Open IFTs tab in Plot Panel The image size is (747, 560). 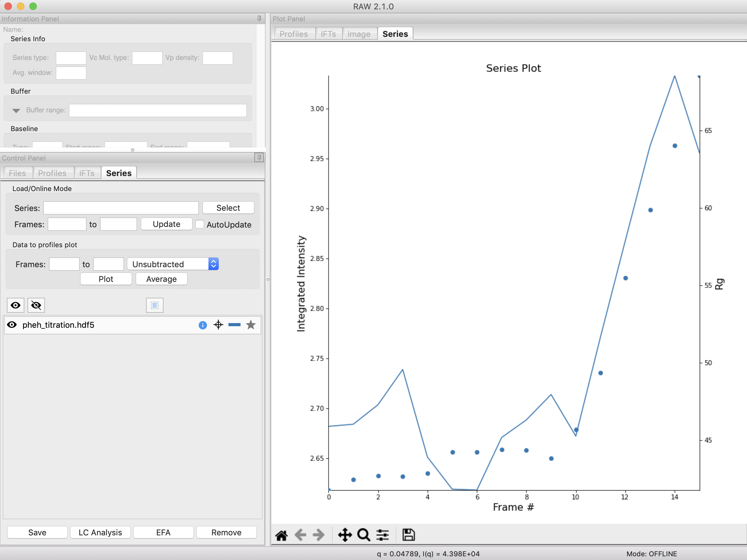328,34
